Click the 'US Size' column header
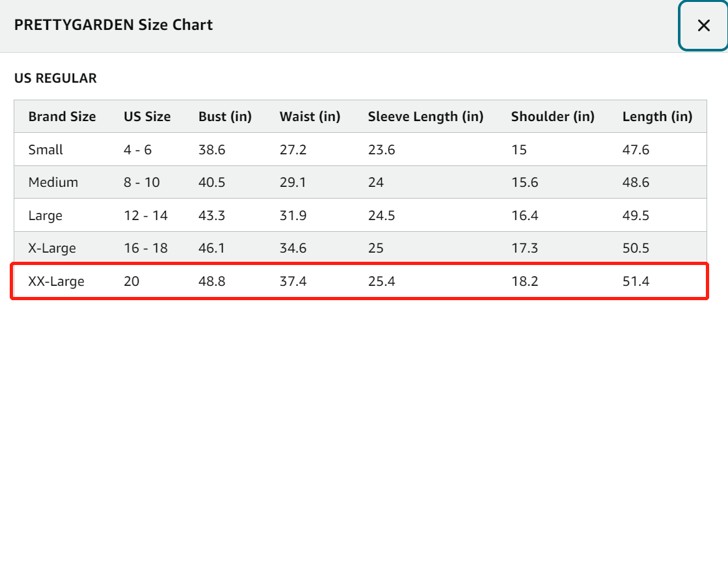Screen dimensions: 728x573 click(147, 117)
